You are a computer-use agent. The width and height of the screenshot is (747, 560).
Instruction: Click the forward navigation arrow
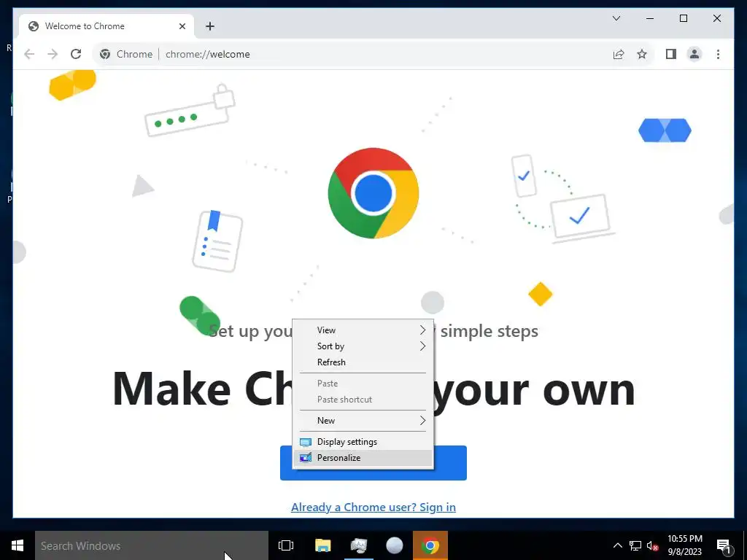[53, 54]
